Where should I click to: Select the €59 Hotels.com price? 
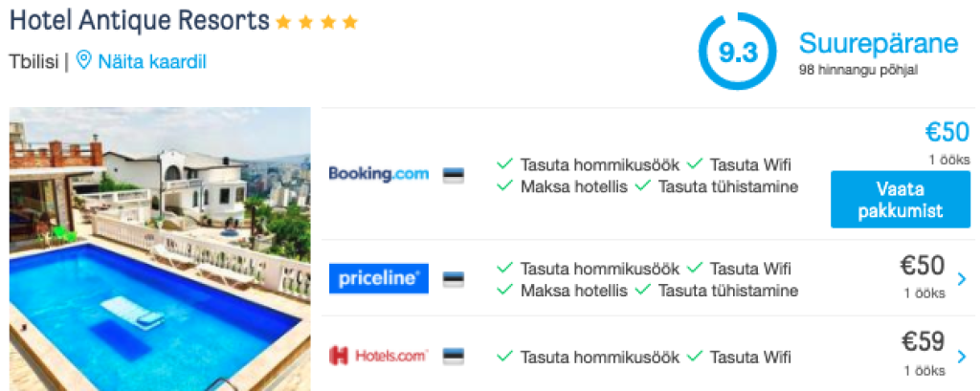pos(923,342)
